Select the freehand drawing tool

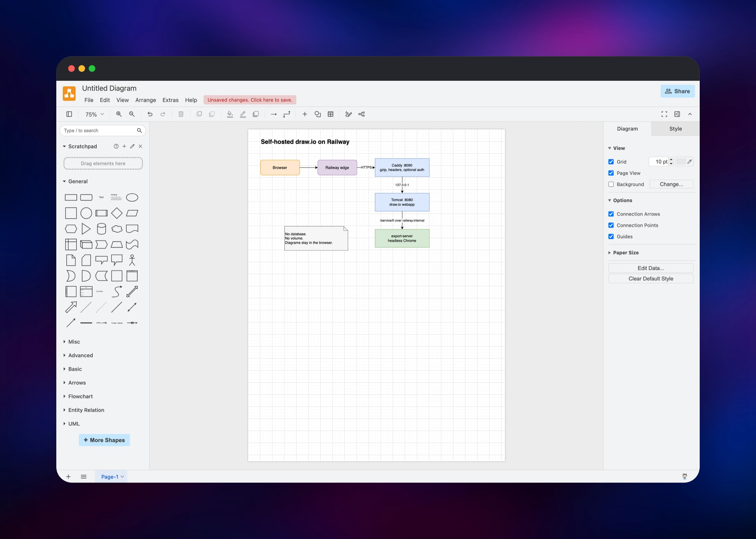(348, 114)
